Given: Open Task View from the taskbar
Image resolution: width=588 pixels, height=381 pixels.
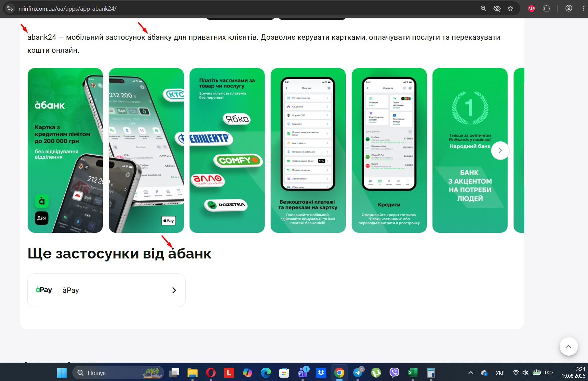Looking at the screenshot, I should coord(174,373).
